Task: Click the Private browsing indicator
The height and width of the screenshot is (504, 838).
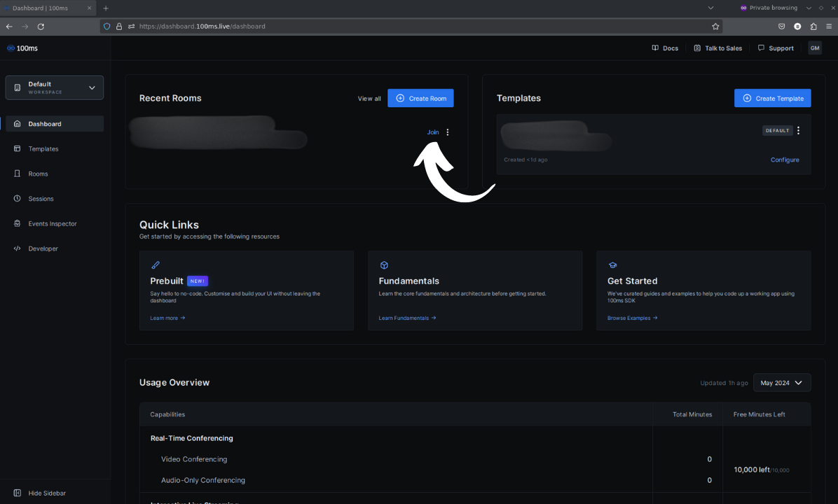Action: pyautogui.click(x=769, y=8)
